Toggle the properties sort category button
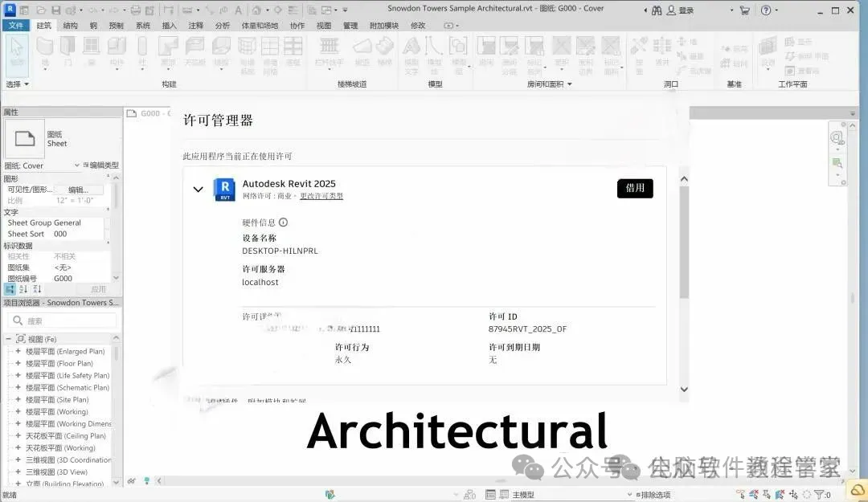The height and width of the screenshot is (502, 868). 10,289
